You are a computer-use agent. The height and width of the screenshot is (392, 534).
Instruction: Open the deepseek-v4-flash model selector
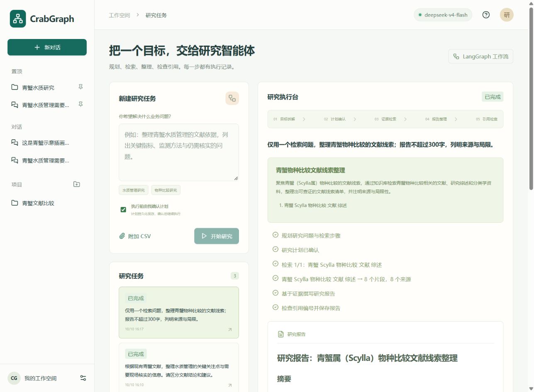pos(443,15)
